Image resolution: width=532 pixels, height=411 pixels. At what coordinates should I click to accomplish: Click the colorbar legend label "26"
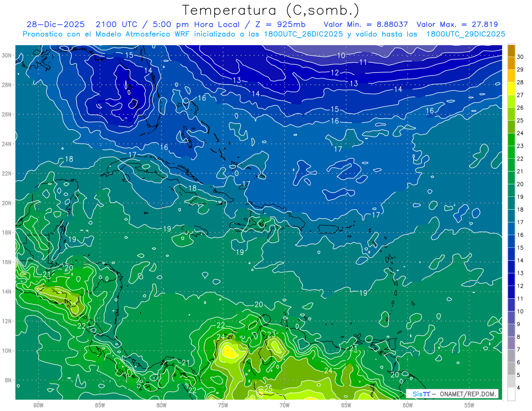pos(520,108)
